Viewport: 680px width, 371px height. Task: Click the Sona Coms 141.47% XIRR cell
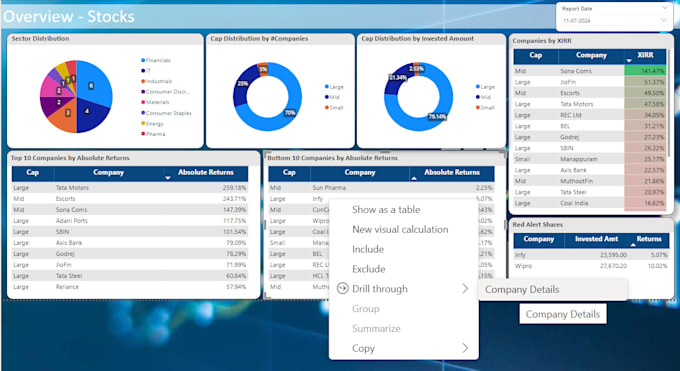645,71
